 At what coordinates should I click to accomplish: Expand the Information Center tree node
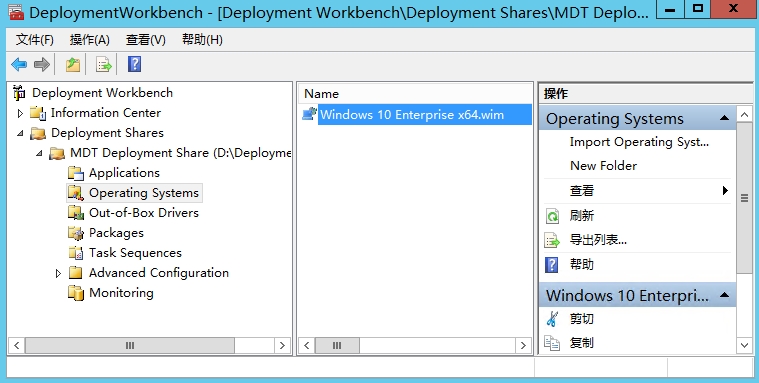20,113
